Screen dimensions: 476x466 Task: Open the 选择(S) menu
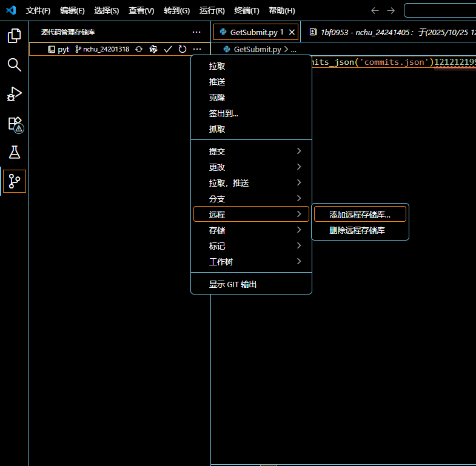click(107, 11)
